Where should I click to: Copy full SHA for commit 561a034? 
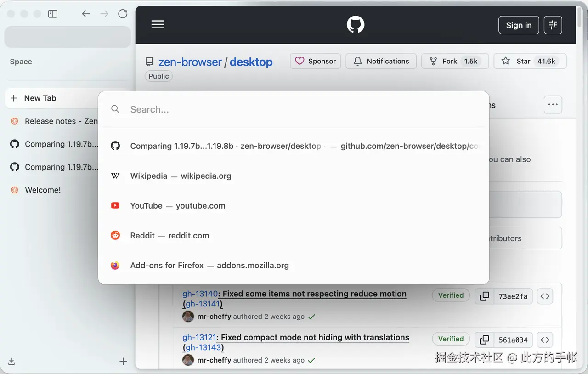(x=484, y=340)
